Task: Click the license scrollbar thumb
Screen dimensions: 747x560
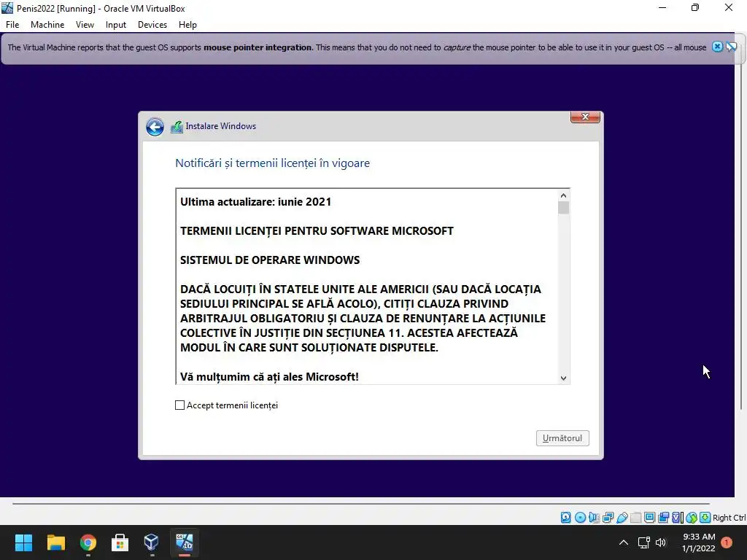Action: tap(564, 208)
